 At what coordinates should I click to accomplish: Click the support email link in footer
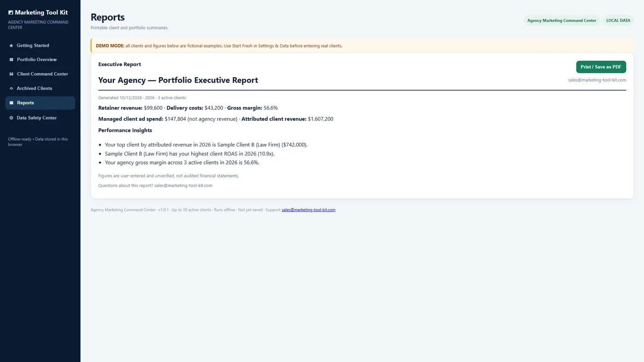point(309,210)
